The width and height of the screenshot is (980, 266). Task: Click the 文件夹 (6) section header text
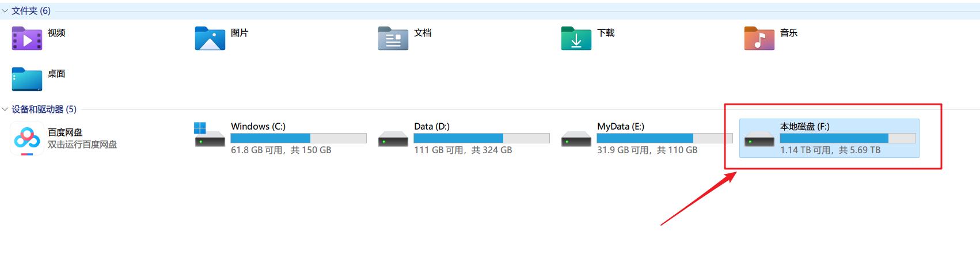coord(31,11)
